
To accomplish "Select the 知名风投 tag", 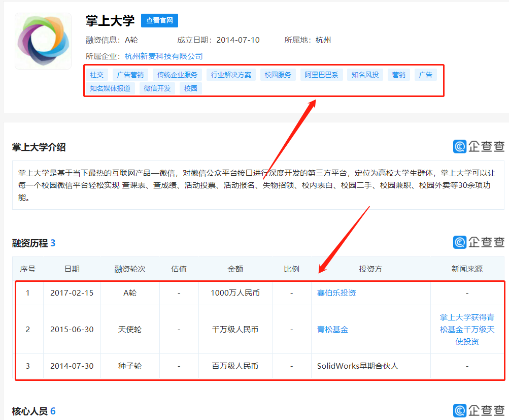I will click(364, 75).
